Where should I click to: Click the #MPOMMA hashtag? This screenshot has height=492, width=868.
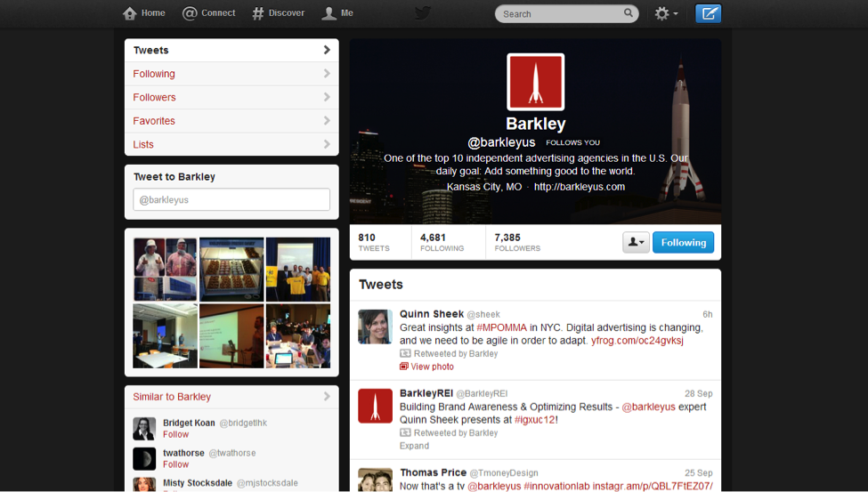(501, 327)
